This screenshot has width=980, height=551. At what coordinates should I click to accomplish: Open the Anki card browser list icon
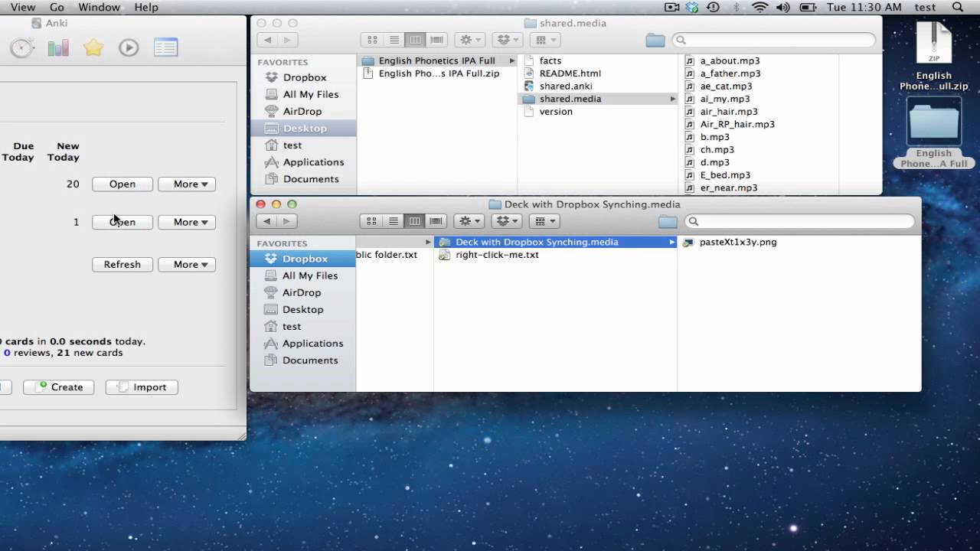pyautogui.click(x=165, y=47)
